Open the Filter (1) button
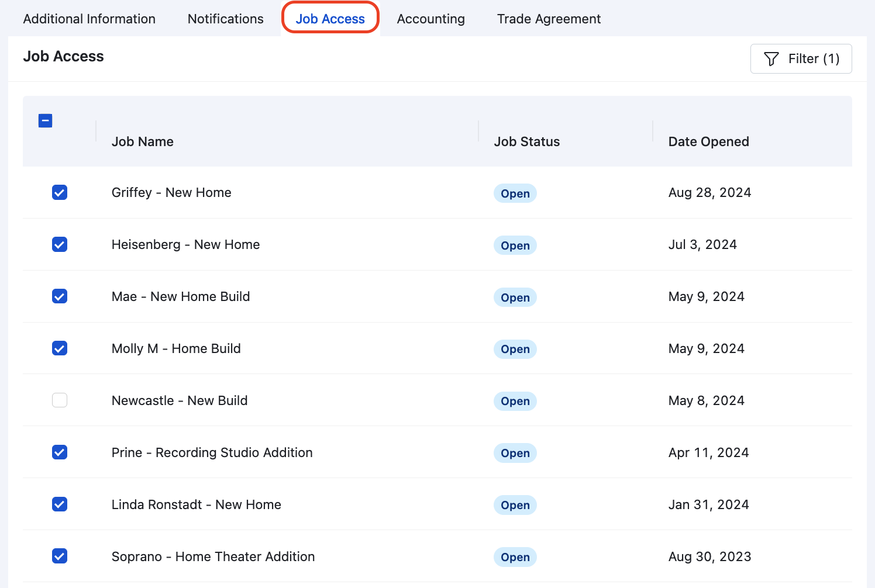Image resolution: width=875 pixels, height=588 pixels. [801, 58]
